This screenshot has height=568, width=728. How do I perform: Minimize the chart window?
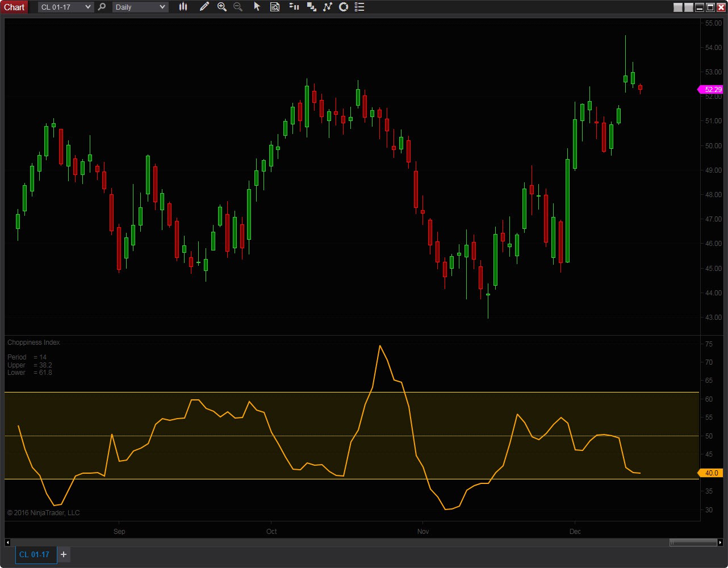(x=700, y=7)
